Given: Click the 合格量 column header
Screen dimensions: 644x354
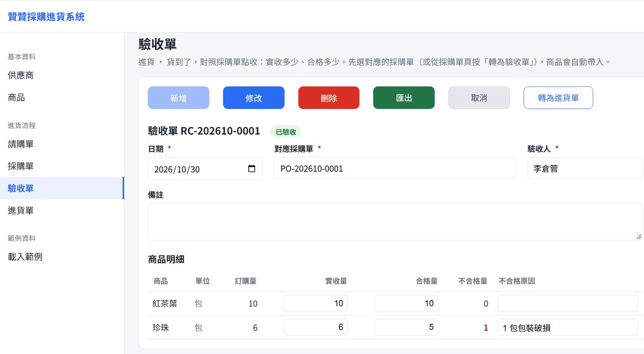Looking at the screenshot, I should 426,281.
